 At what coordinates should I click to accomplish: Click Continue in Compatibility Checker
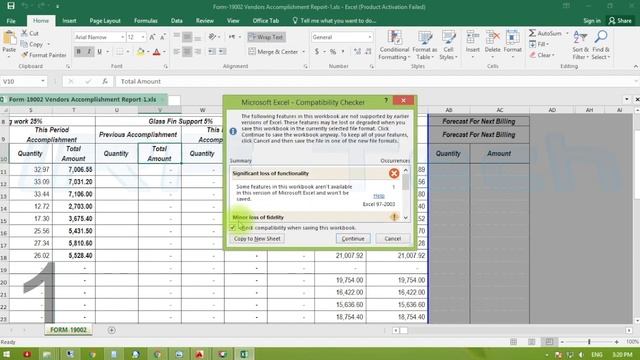(353, 239)
